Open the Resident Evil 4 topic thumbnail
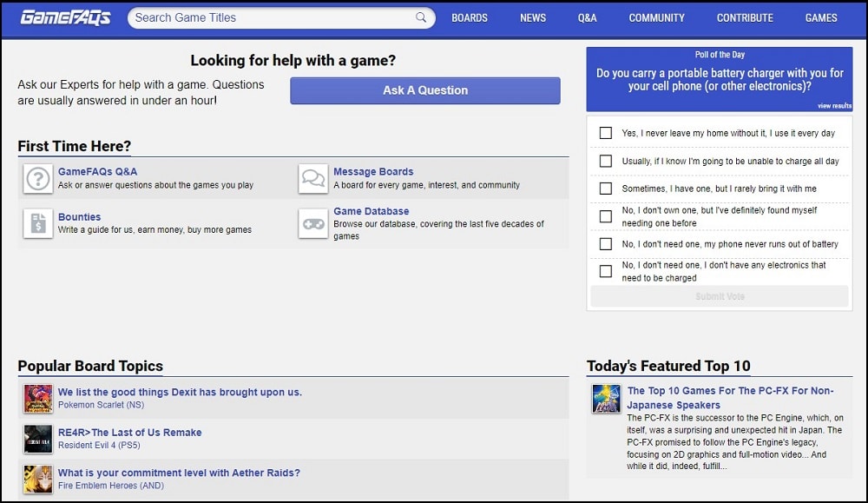The image size is (868, 503). click(x=38, y=439)
